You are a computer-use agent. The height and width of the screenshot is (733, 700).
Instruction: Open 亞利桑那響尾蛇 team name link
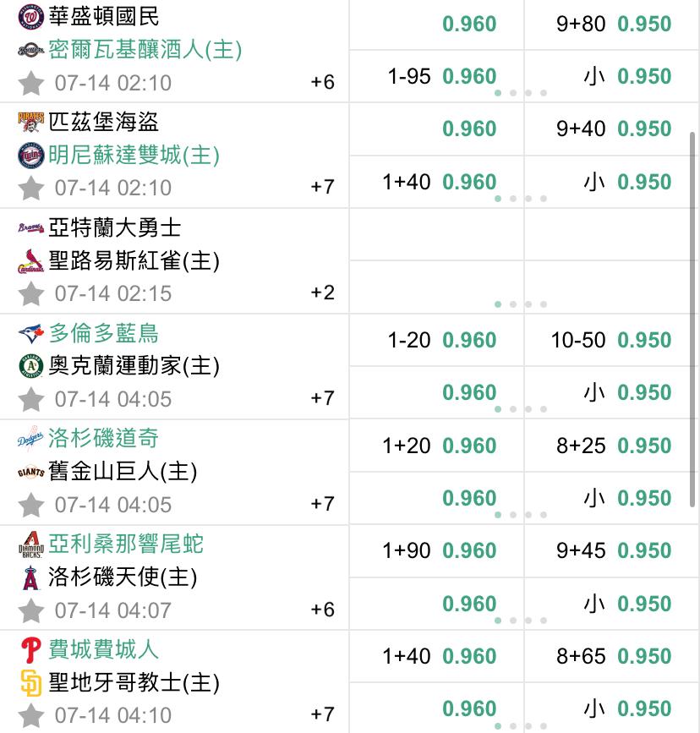[126, 544]
